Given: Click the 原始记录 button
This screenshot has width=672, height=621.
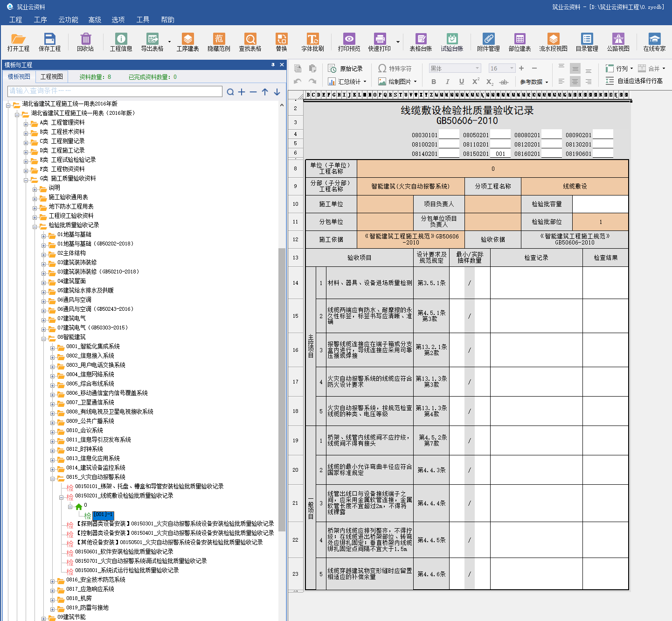Looking at the screenshot, I should [345, 69].
